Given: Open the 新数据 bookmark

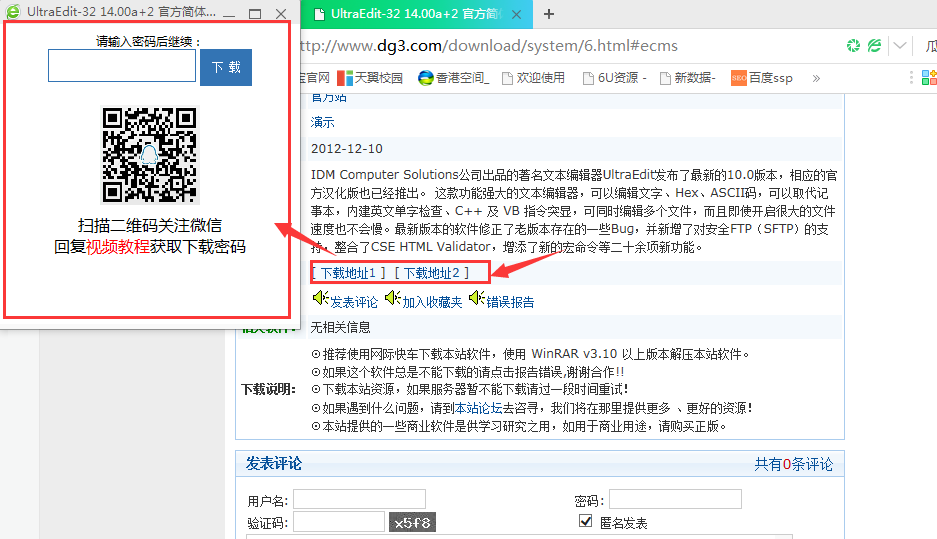Looking at the screenshot, I should [687, 78].
